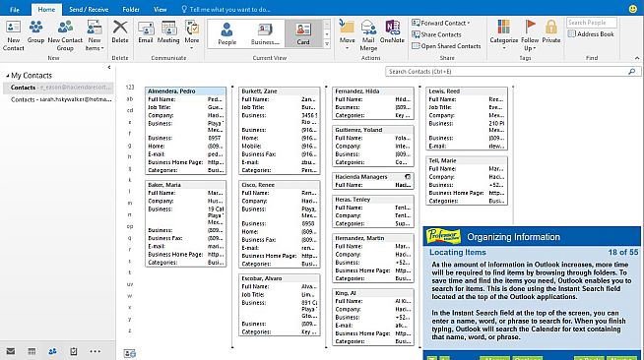Jump to 123 in index
644x360 pixels.
point(130,87)
